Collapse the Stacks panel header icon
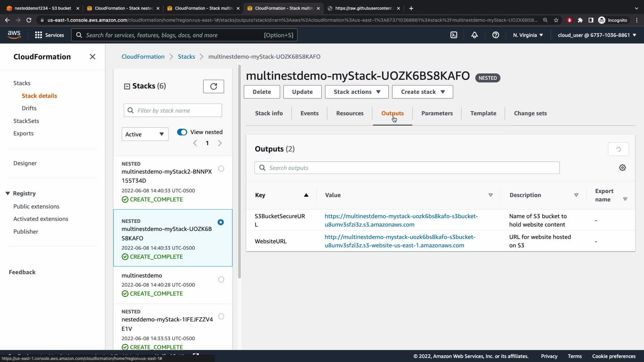644x362 pixels. click(127, 86)
